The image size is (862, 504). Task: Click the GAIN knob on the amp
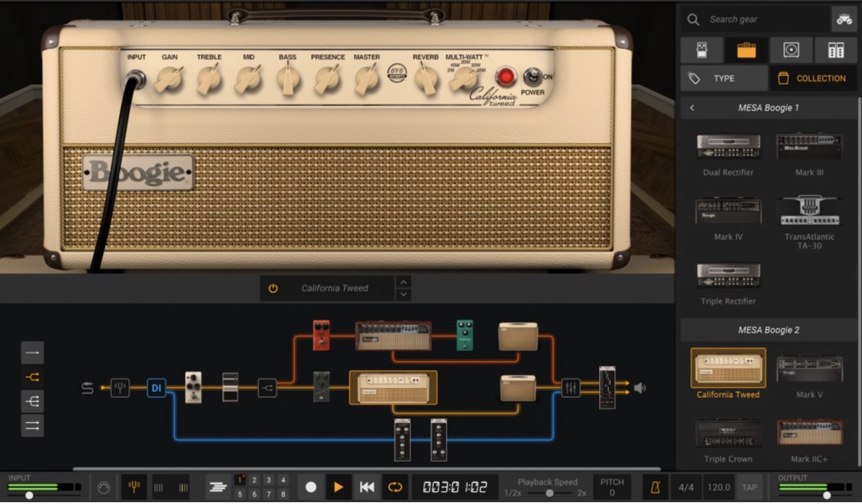click(x=168, y=79)
